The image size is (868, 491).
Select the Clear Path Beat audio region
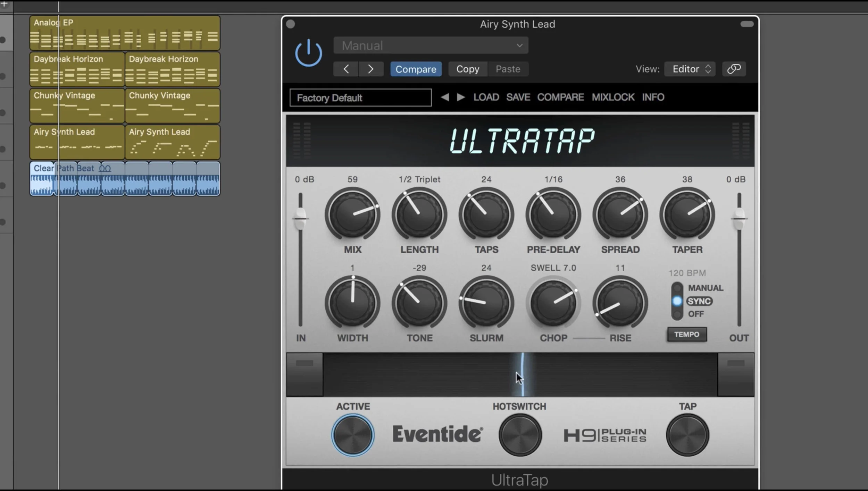125,178
